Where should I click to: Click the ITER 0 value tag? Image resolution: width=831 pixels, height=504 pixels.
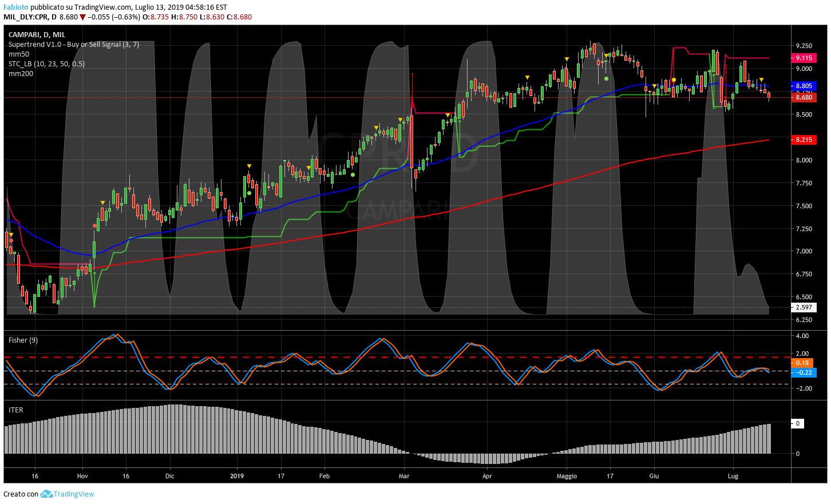798,423
